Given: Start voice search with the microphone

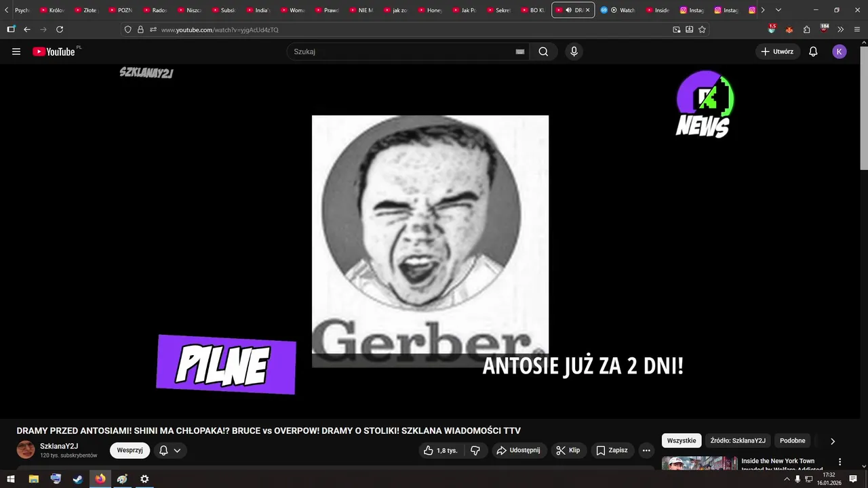Looking at the screenshot, I should click(x=574, y=52).
